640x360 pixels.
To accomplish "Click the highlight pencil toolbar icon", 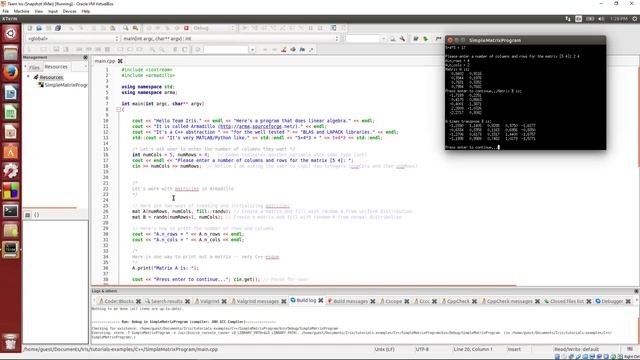I will 284,49.
